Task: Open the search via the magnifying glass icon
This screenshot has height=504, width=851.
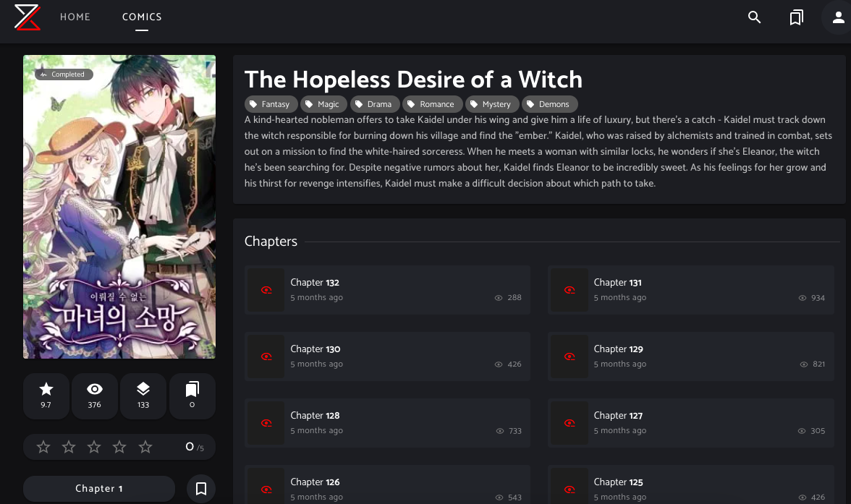Action: click(x=755, y=17)
